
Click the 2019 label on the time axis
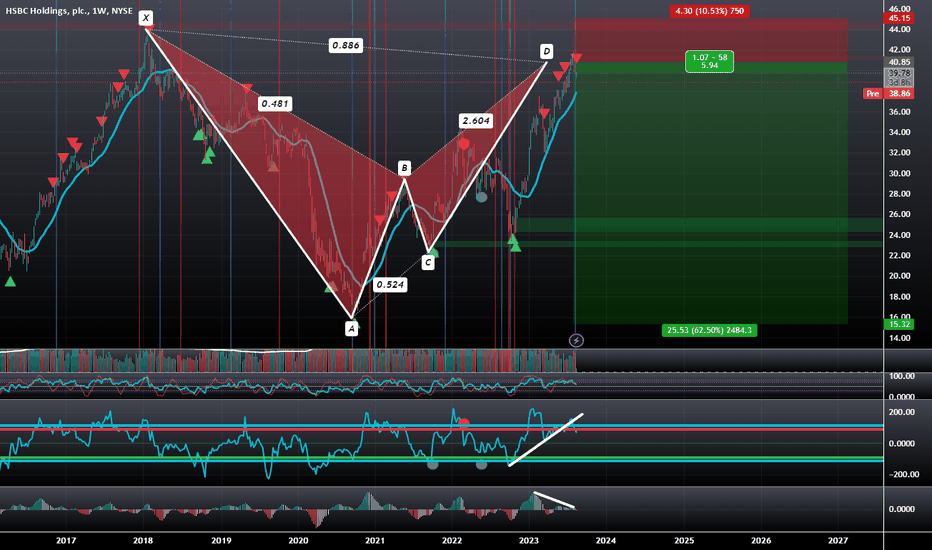coord(221,540)
